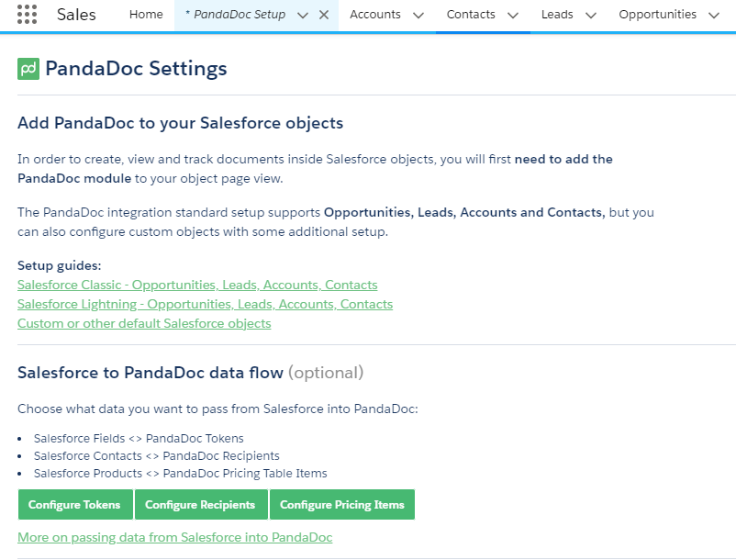Viewport: 736px width, 560px height.
Task: Open Custom or other default objects link
Action: tap(144, 323)
